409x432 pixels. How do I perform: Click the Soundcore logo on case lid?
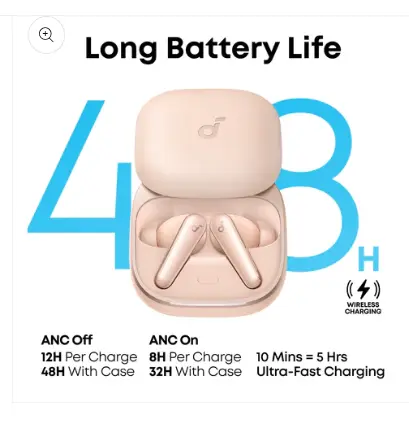coord(211,127)
